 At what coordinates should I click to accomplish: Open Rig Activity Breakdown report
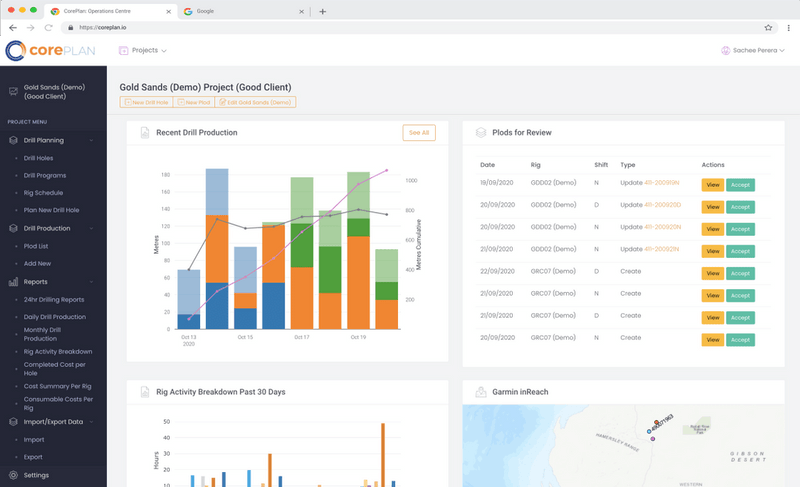[58, 352]
